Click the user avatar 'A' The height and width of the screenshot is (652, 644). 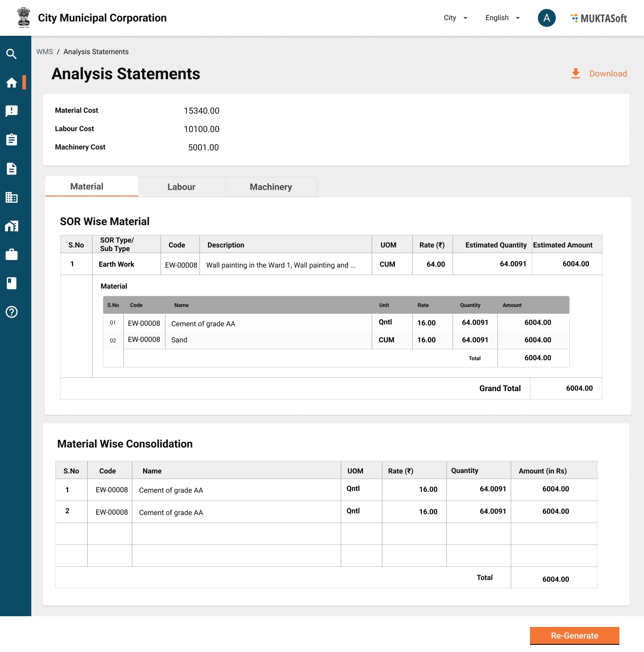coord(547,18)
